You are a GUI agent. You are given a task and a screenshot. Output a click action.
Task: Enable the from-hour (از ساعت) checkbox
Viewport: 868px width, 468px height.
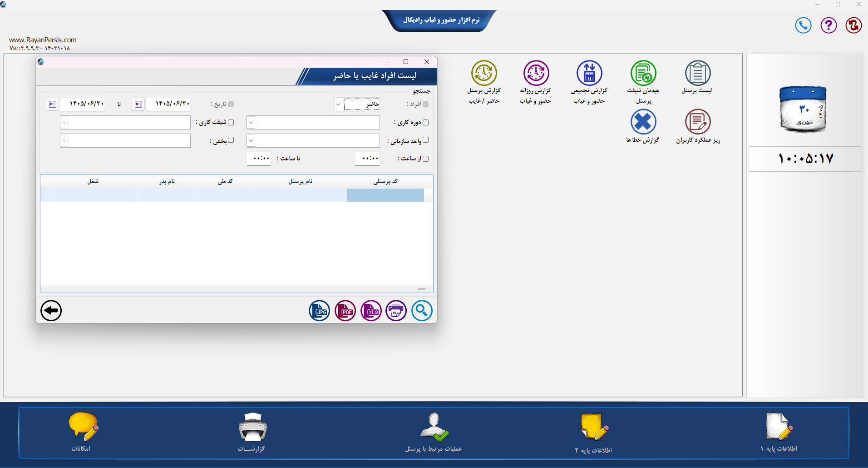(x=425, y=159)
